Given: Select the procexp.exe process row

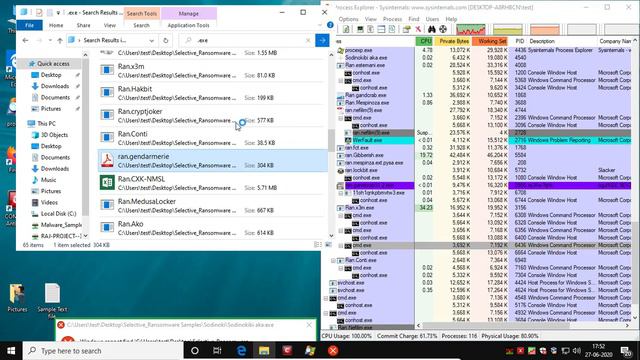Looking at the screenshot, I should tap(483, 50).
